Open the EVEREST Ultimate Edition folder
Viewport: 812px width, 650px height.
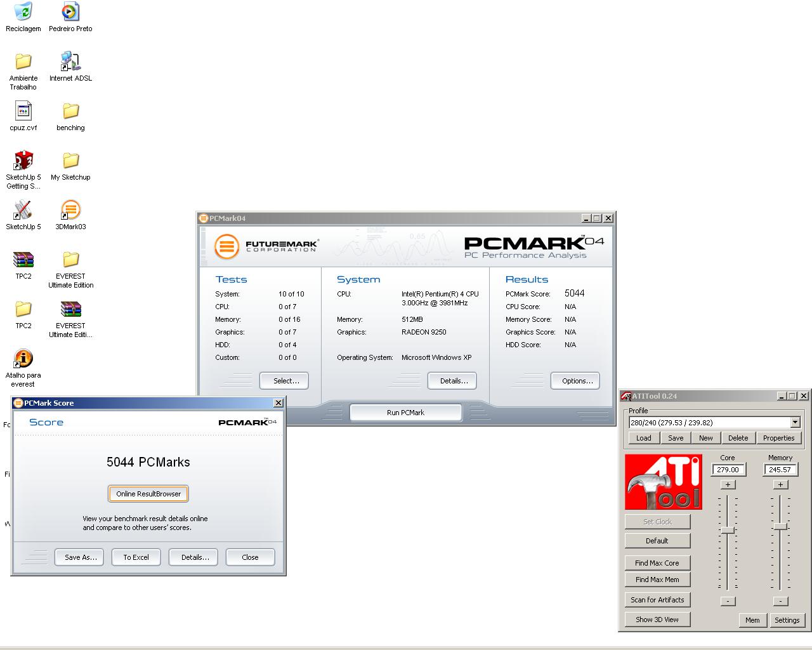click(70, 269)
